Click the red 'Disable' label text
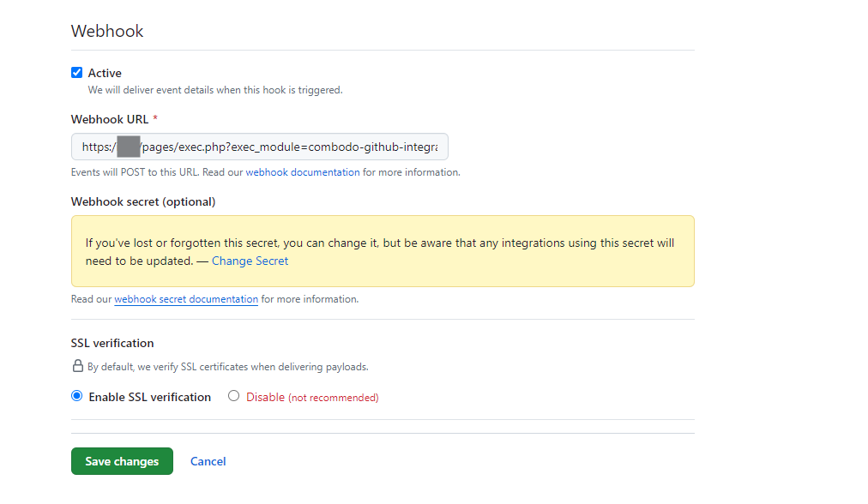The height and width of the screenshot is (504, 868). point(265,397)
